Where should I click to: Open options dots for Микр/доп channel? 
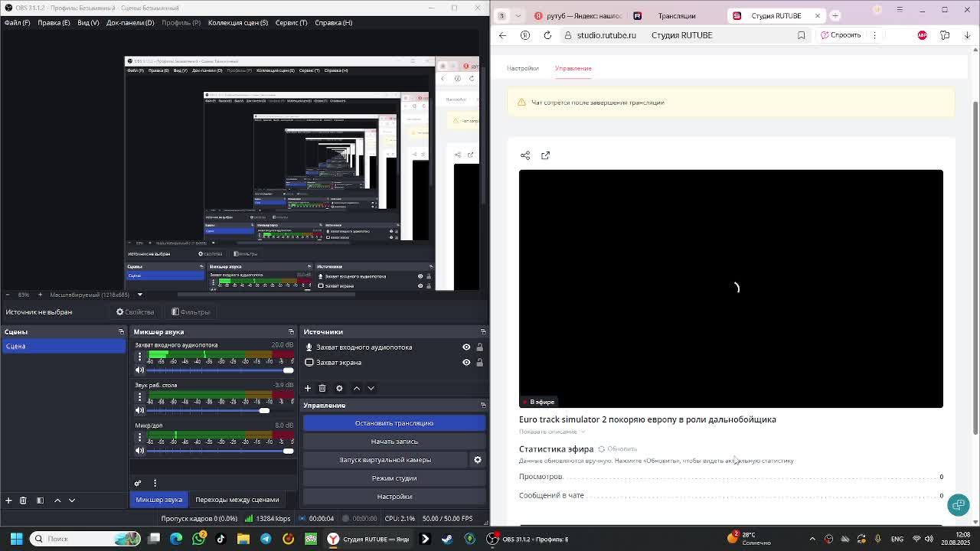(x=139, y=437)
